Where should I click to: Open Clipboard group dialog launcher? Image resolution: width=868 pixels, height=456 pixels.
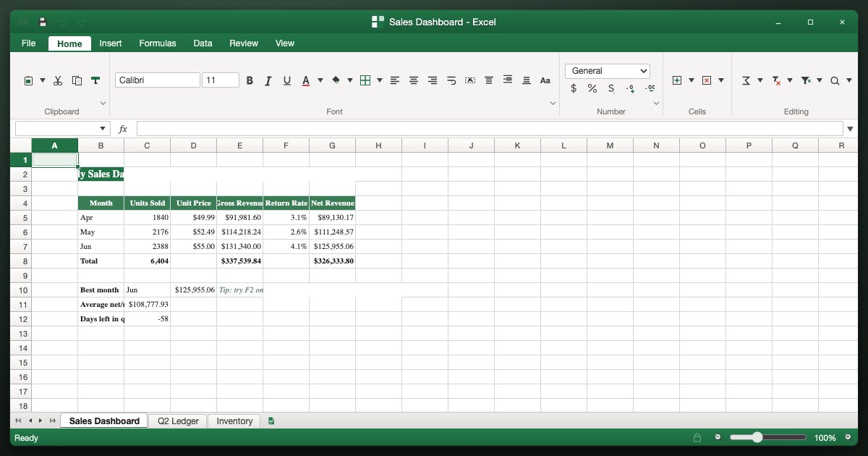[x=103, y=104]
